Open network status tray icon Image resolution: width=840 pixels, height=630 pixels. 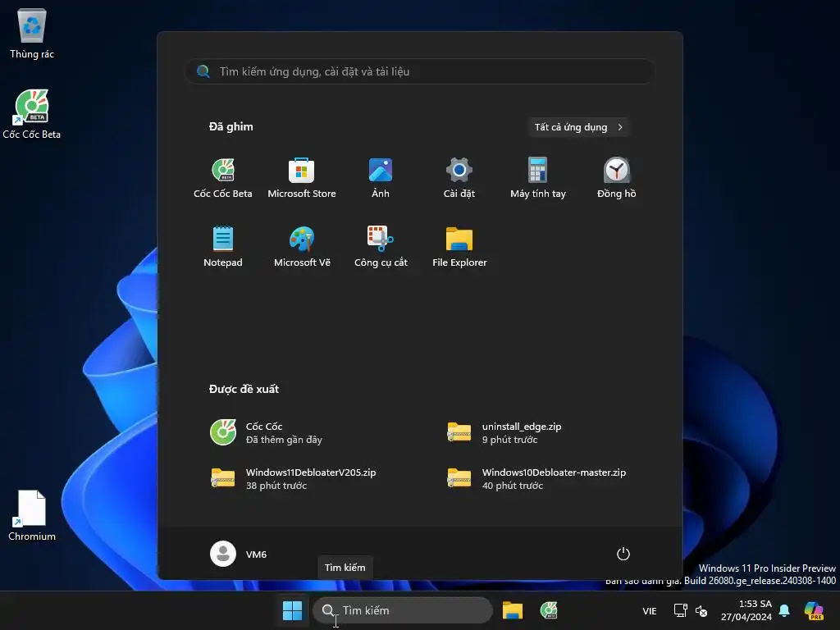(680, 610)
